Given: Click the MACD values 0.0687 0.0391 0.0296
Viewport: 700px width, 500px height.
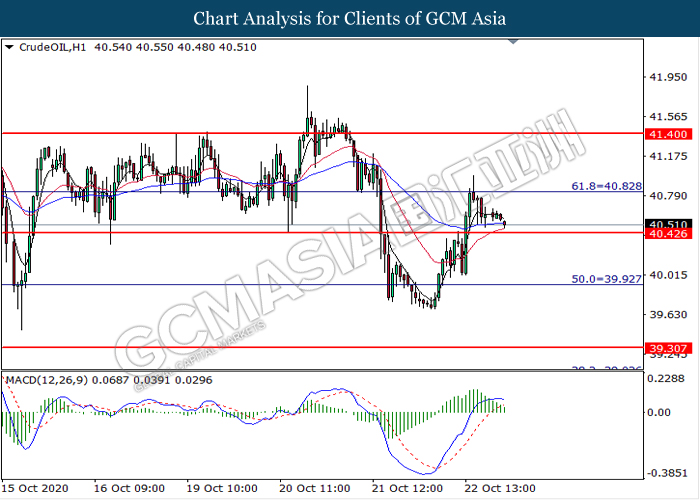Looking at the screenshot, I should pyautogui.click(x=152, y=380).
